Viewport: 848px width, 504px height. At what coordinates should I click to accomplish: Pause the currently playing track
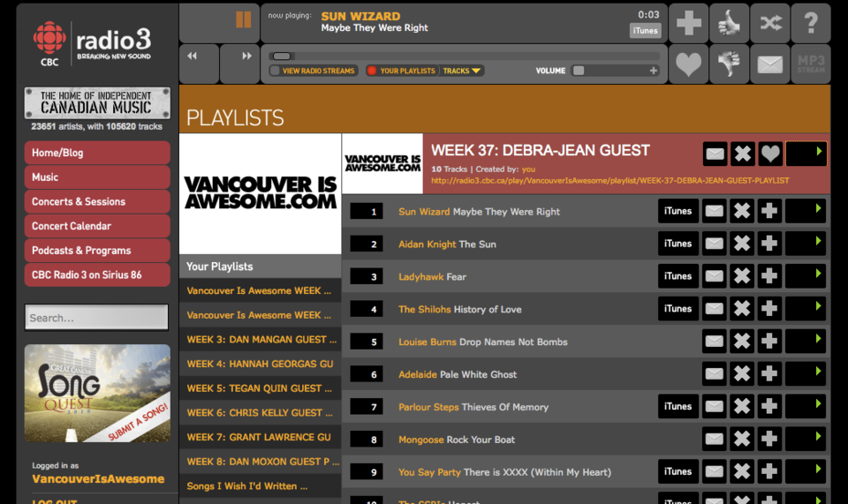tap(244, 20)
